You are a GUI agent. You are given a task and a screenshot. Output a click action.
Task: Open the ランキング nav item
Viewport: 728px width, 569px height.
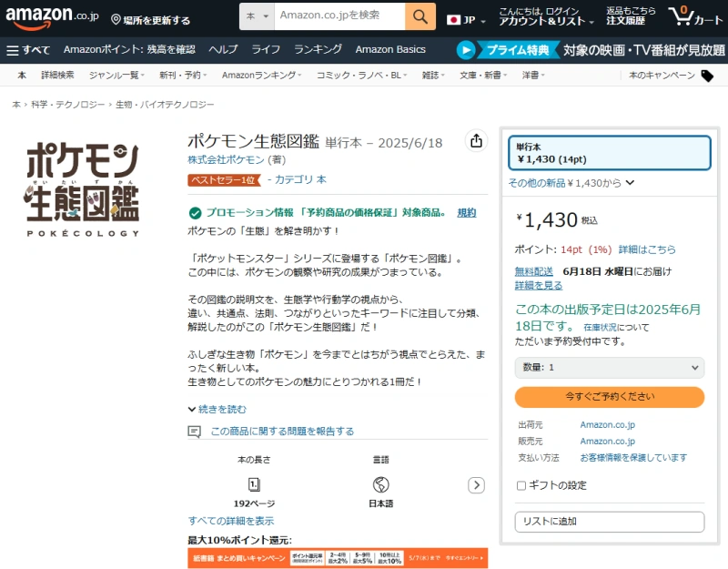tap(318, 50)
